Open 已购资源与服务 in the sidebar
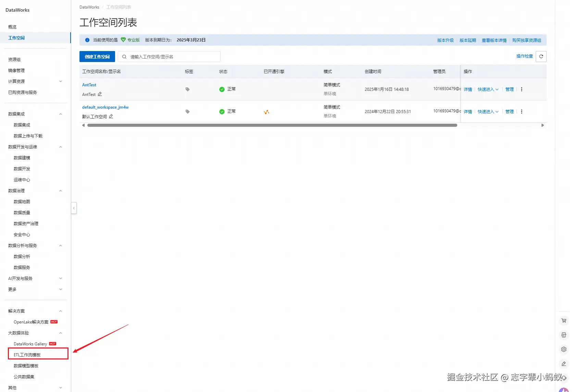 point(23,92)
